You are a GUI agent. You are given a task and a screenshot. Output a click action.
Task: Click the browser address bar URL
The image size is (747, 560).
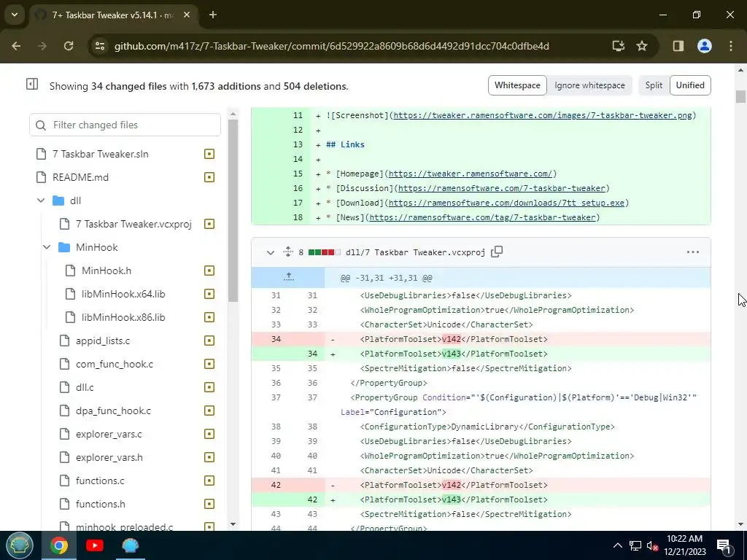click(x=332, y=46)
